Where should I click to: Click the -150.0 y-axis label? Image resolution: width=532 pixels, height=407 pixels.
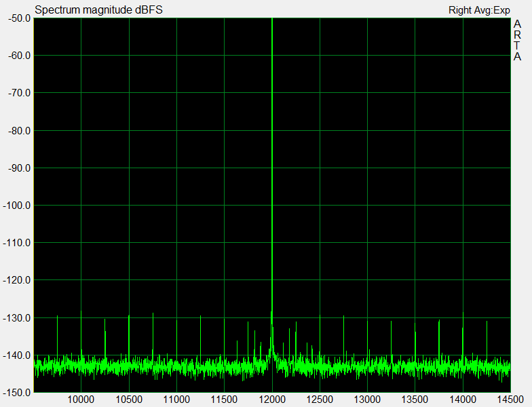point(17,393)
